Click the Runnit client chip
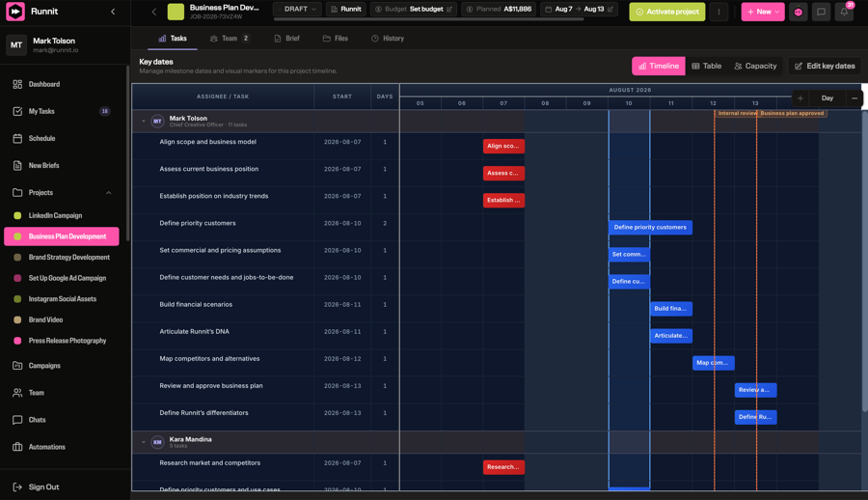The width and height of the screenshot is (868, 500). point(346,10)
